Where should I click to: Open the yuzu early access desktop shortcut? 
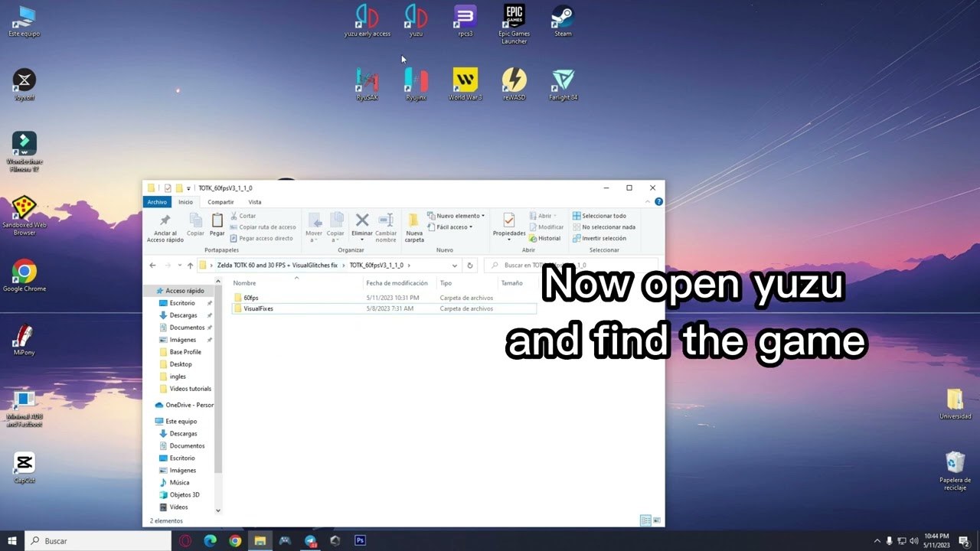367,21
